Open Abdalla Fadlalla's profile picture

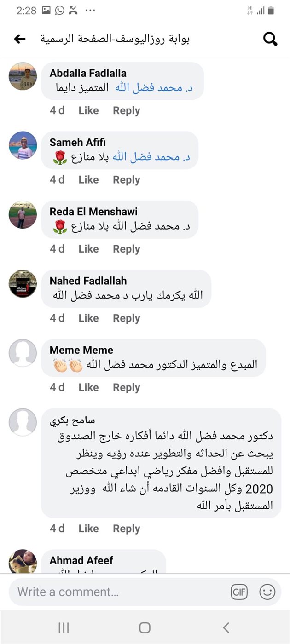pyautogui.click(x=23, y=76)
